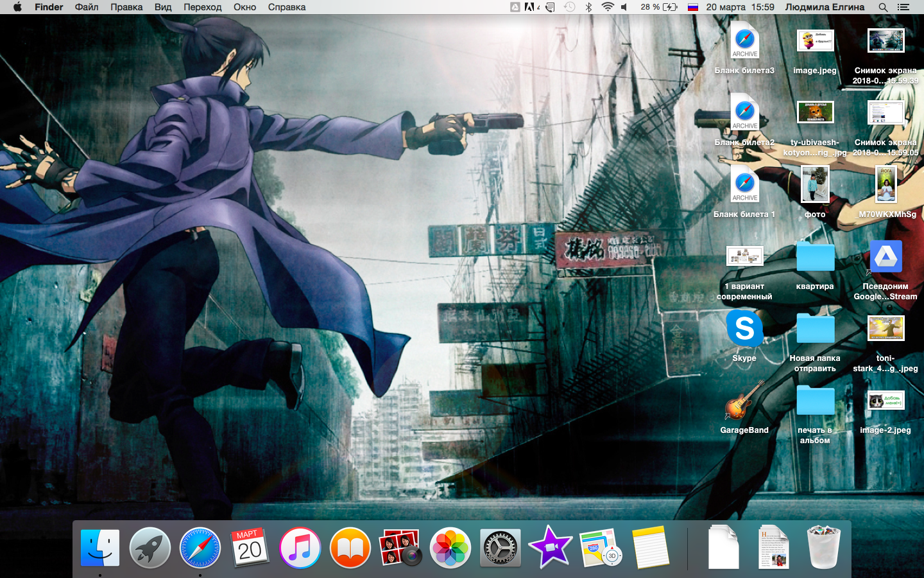Launch Launchpad rocket icon in Dock

coord(150,548)
